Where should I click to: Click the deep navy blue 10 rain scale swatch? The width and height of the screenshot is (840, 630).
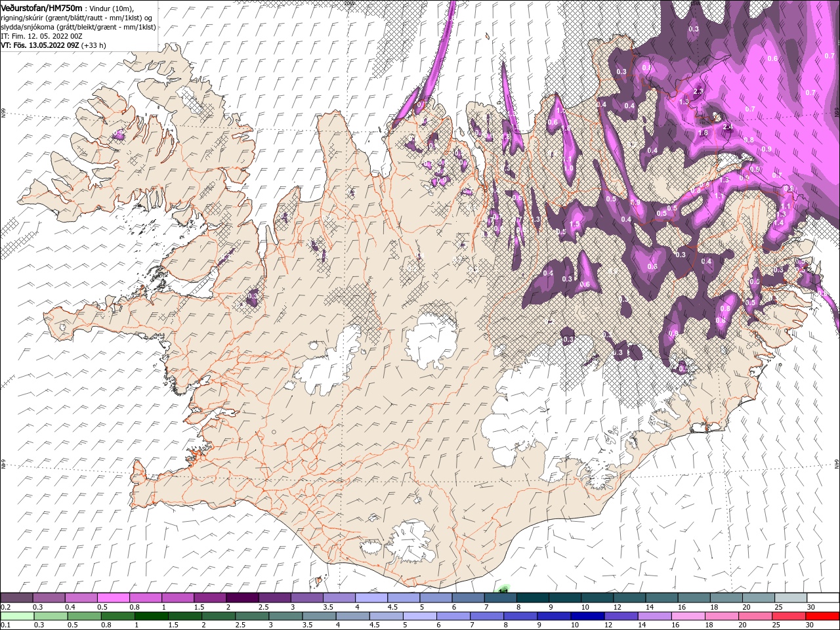pyautogui.click(x=587, y=616)
